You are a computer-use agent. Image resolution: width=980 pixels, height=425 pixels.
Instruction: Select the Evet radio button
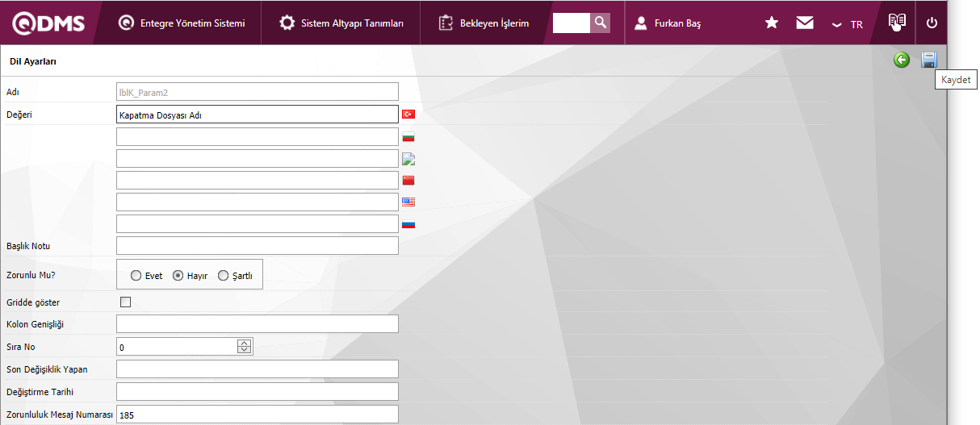(x=136, y=275)
